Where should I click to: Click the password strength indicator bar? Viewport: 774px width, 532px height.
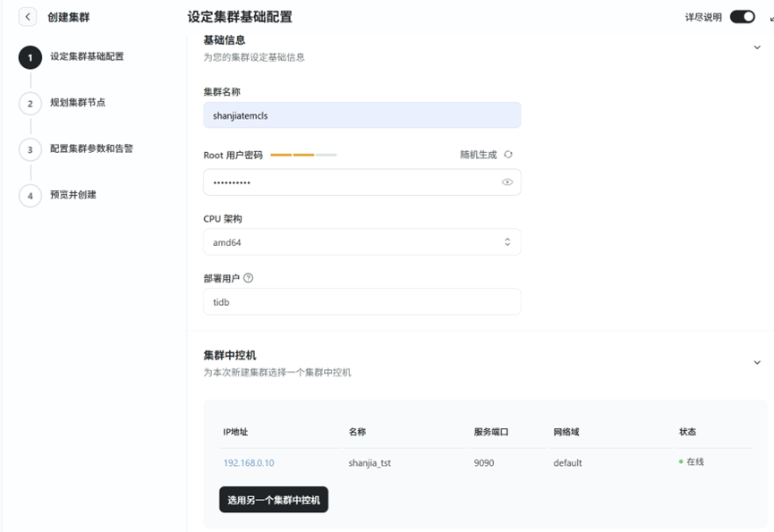[303, 156]
